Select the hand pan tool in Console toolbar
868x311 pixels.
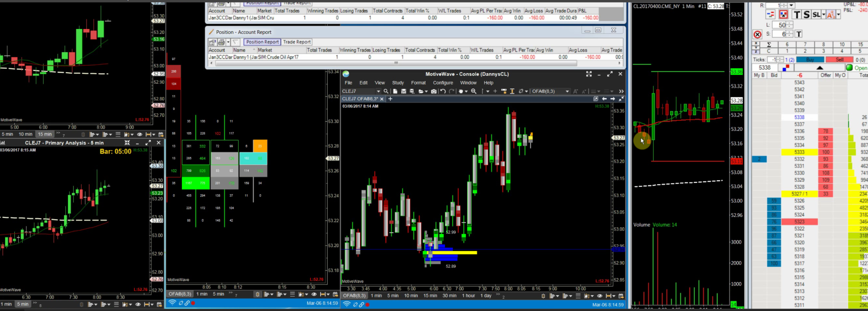pyautogui.click(x=461, y=91)
